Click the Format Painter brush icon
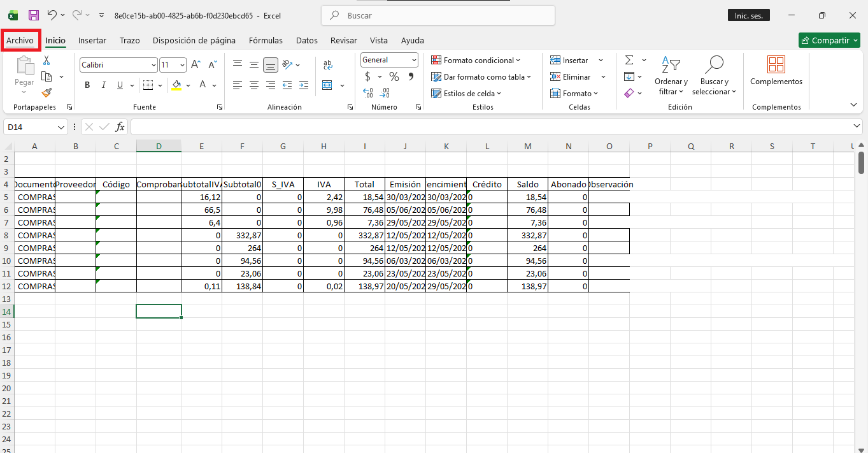The height and width of the screenshot is (453, 868). (46, 93)
